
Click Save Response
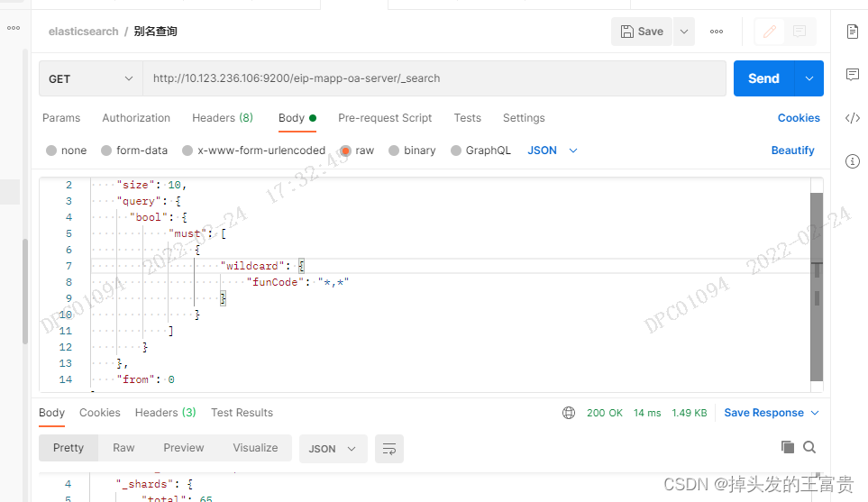[764, 413]
